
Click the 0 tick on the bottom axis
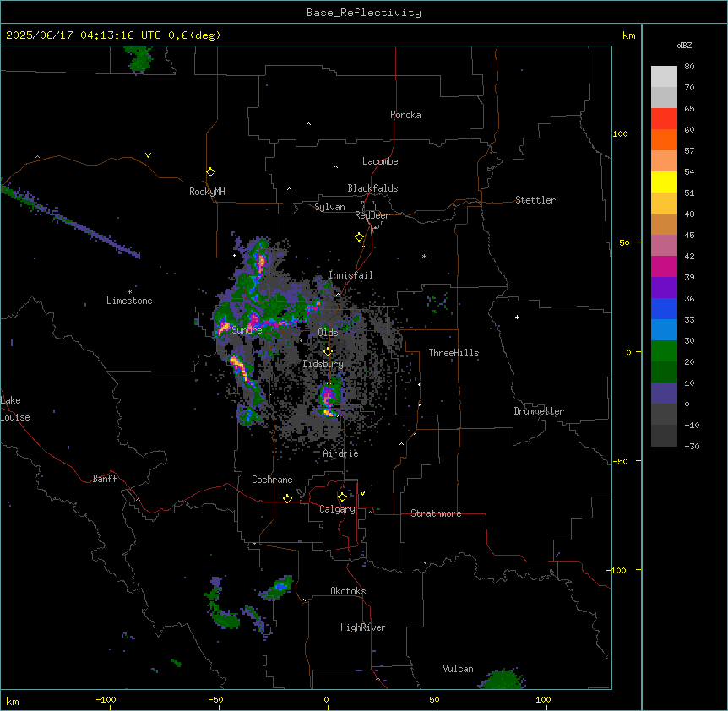point(326,699)
